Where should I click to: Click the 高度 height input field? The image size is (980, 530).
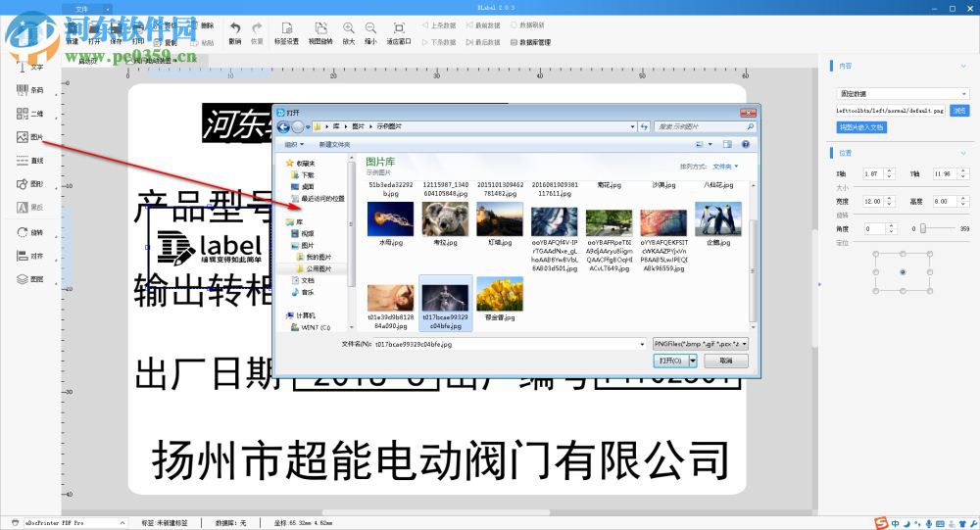[945, 201]
